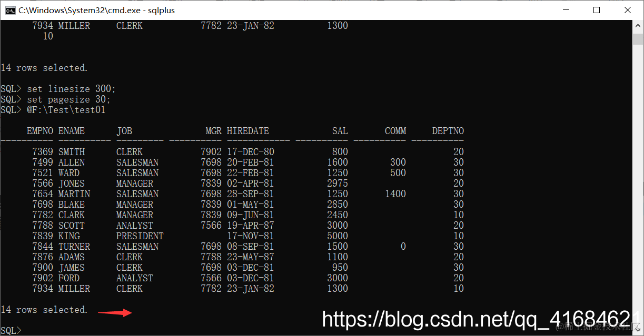Click the 'set pagesize 30;' command line

tap(68, 99)
